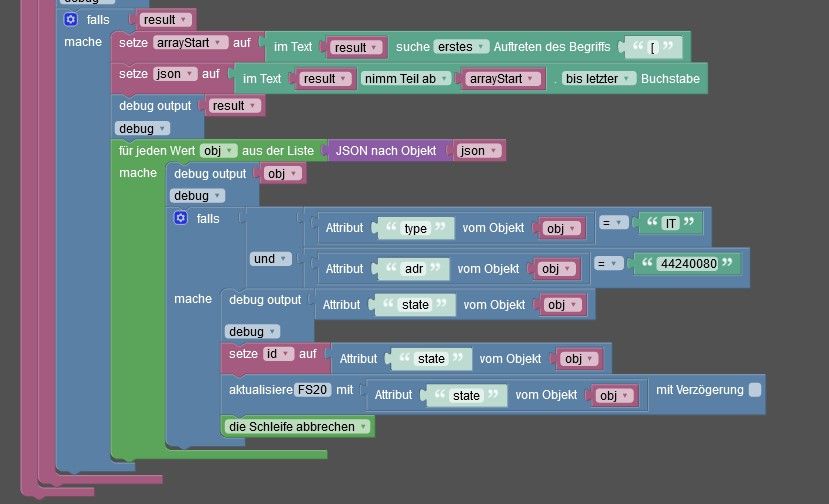Open the obj dropdown in 'für jeden Wert'
This screenshot has height=504, width=829.
tap(218, 151)
